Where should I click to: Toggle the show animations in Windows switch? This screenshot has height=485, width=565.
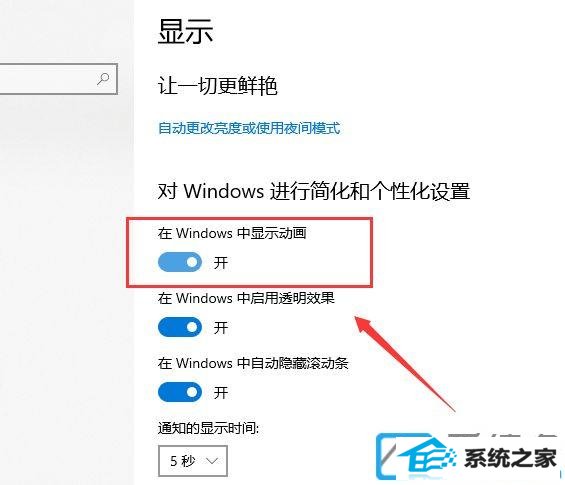(180, 262)
